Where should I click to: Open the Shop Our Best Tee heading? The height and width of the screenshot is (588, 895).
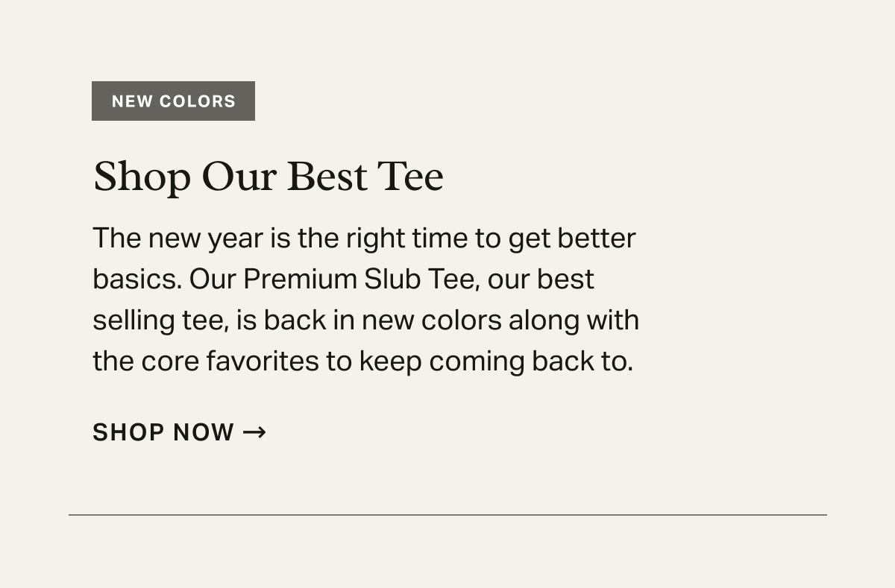tap(268, 177)
